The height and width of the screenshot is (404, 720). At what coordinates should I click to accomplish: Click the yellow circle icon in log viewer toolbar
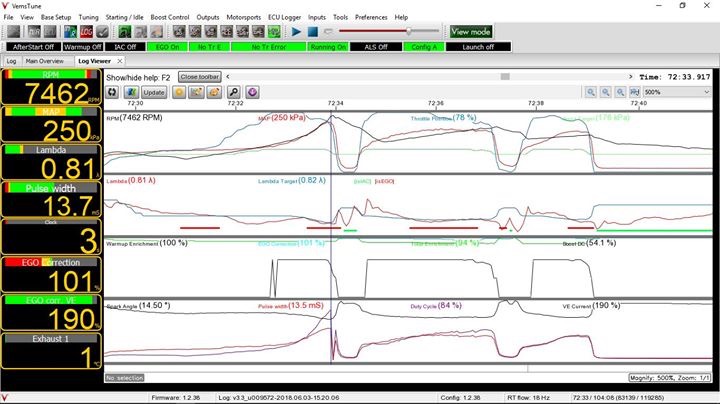click(179, 92)
